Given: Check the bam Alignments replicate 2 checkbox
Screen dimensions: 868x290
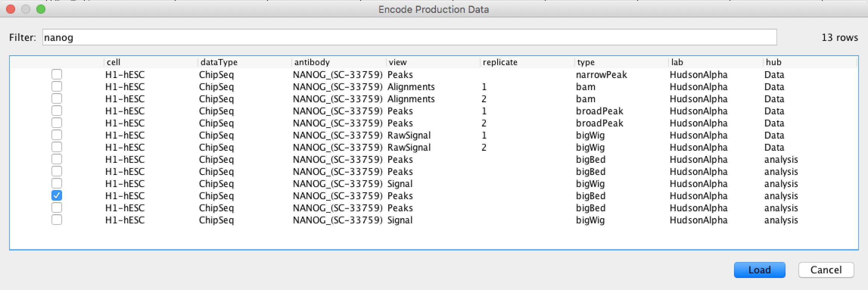Looking at the screenshot, I should (57, 98).
